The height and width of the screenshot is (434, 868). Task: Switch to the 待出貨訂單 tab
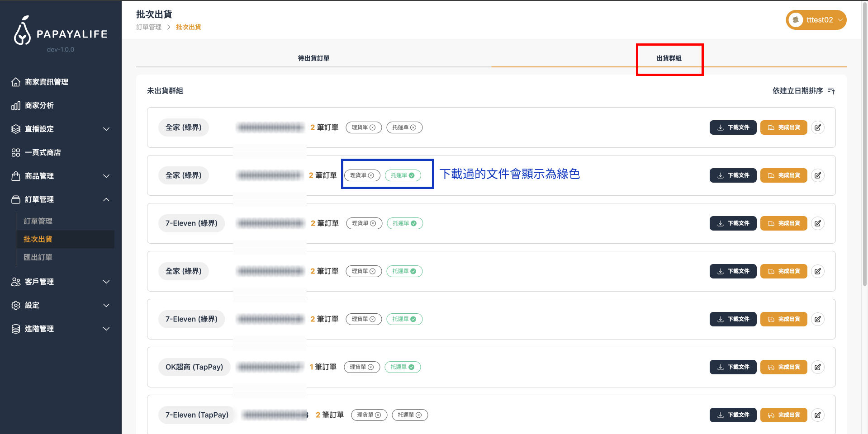pos(313,58)
